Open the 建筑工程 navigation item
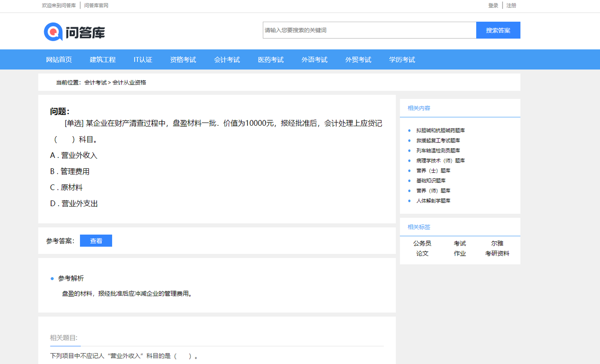 click(102, 60)
